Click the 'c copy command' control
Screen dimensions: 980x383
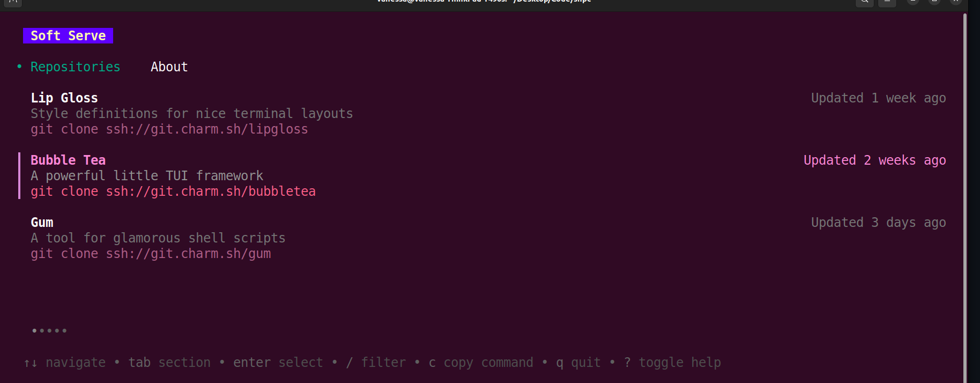pyautogui.click(x=482, y=362)
